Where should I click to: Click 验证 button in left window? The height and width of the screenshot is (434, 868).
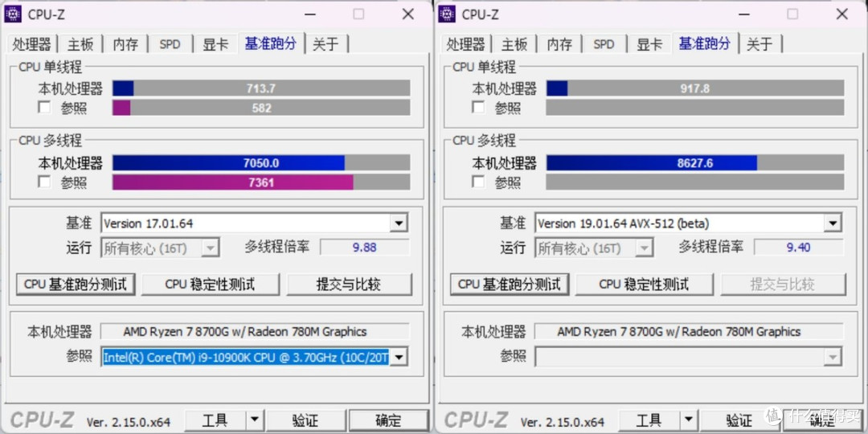(305, 420)
